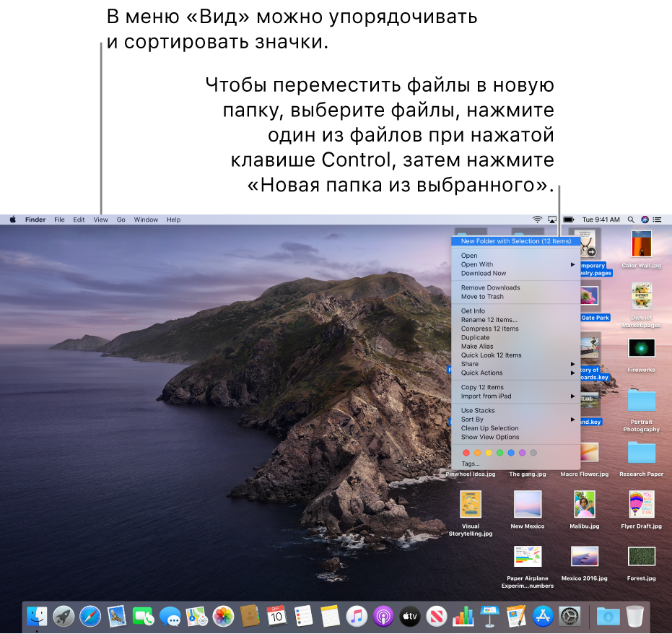
Task: Select Use Stacks in the context menu
Action: click(x=515, y=411)
